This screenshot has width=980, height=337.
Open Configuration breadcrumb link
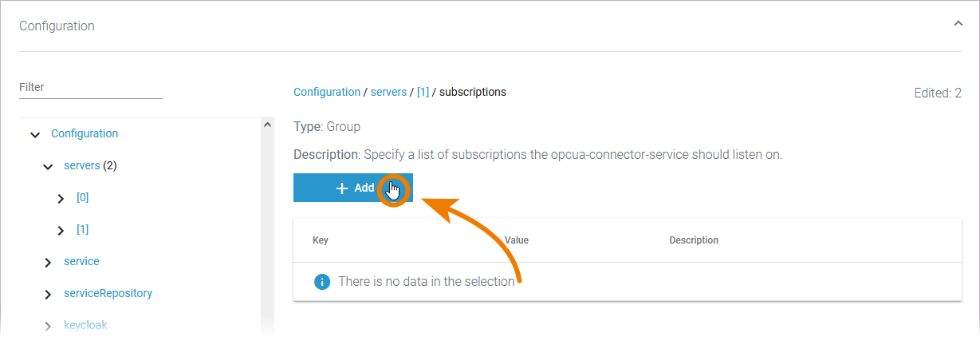tap(327, 92)
